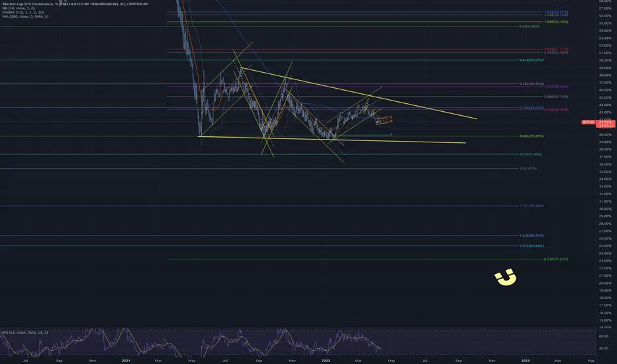617x364 pixels.
Task: Click the 3.618(46.49%) purple Fibonacci label
Action: point(556,87)
